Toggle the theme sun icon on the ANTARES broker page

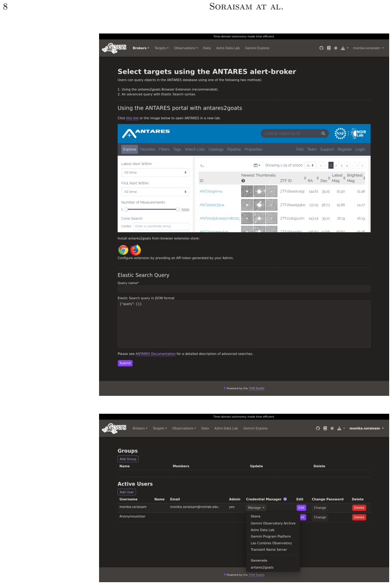tap(336, 48)
